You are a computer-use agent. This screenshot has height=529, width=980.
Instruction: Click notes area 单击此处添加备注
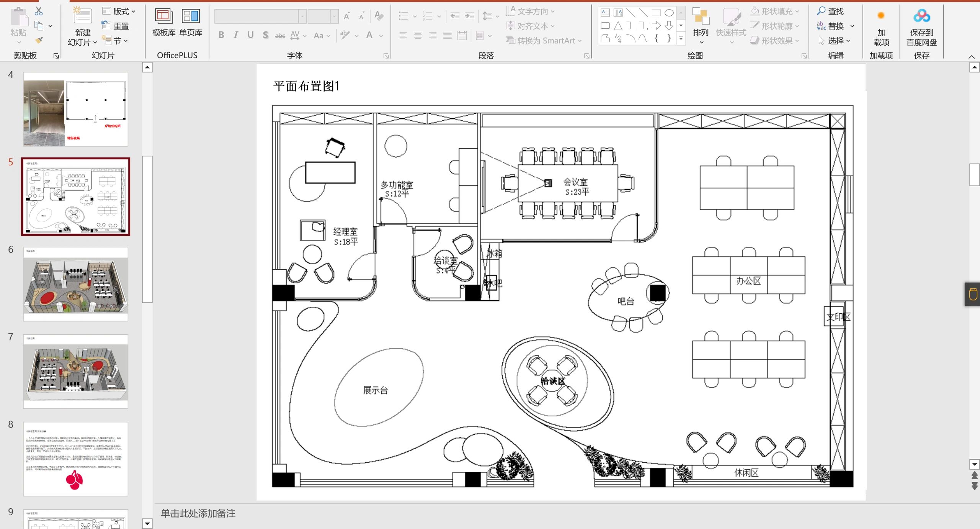click(x=198, y=513)
